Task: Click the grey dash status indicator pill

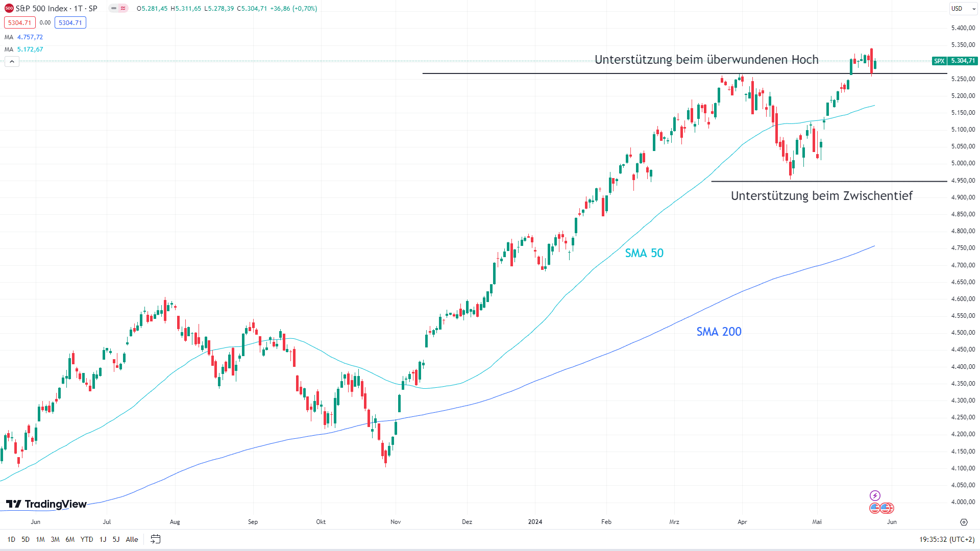Action: 114,8
